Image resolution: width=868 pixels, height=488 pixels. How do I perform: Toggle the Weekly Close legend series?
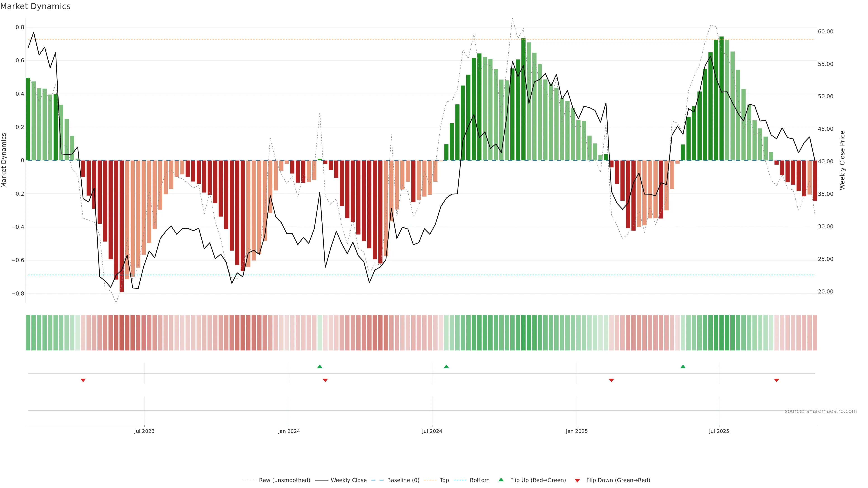tap(348, 480)
